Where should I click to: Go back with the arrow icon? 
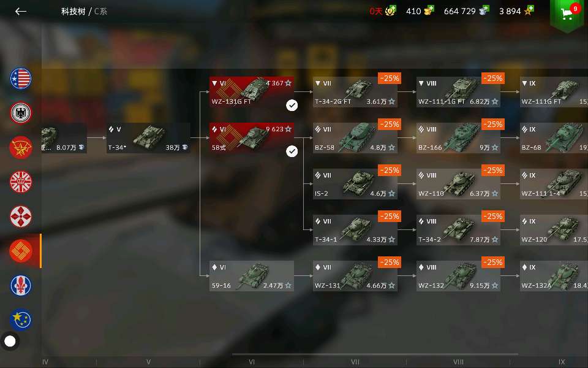tap(21, 12)
